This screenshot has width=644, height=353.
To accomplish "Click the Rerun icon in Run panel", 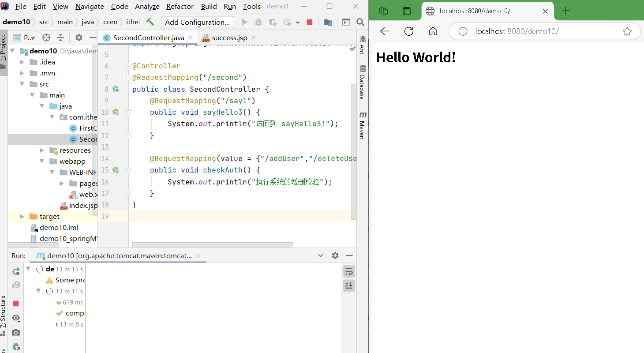I will coord(16,271).
